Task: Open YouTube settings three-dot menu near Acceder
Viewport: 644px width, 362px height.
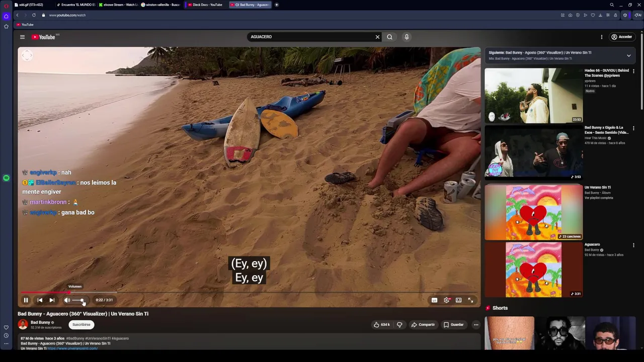Action: (601, 37)
